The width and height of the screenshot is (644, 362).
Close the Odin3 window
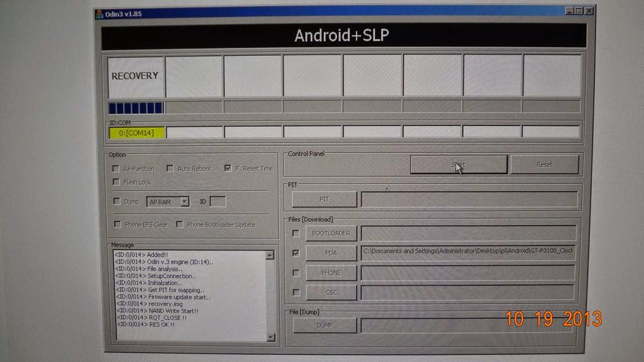[589, 11]
